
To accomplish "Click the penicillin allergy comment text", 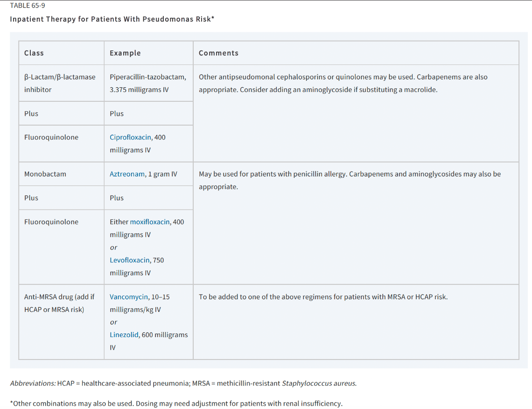I will click(x=350, y=180).
